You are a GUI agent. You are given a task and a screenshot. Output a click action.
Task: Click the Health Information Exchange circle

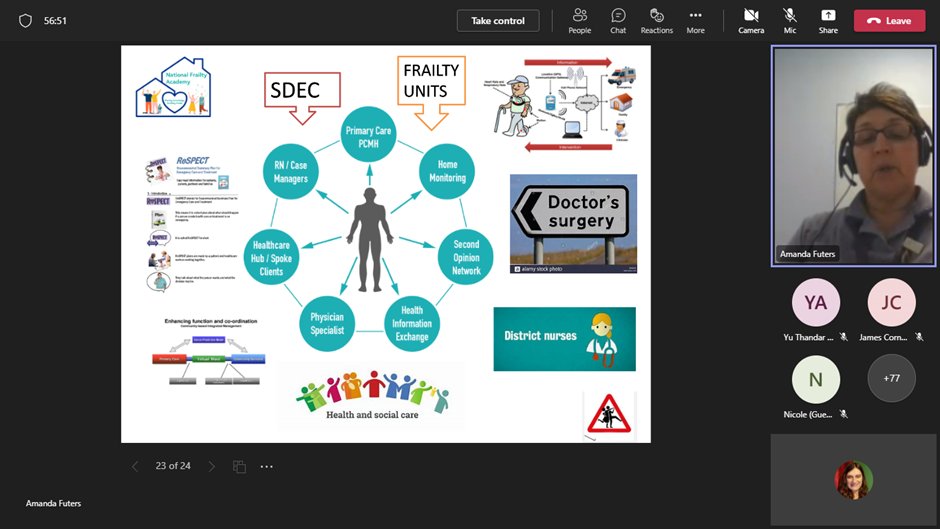tap(411, 323)
